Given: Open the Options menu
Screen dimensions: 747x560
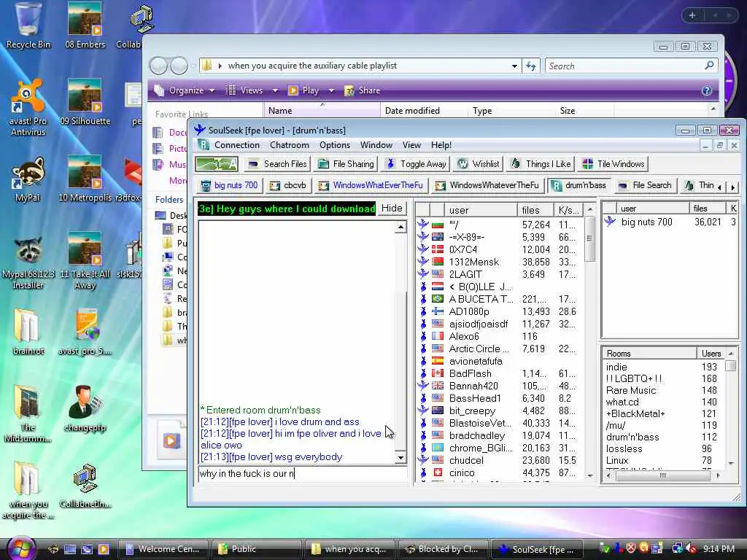Looking at the screenshot, I should 334,145.
